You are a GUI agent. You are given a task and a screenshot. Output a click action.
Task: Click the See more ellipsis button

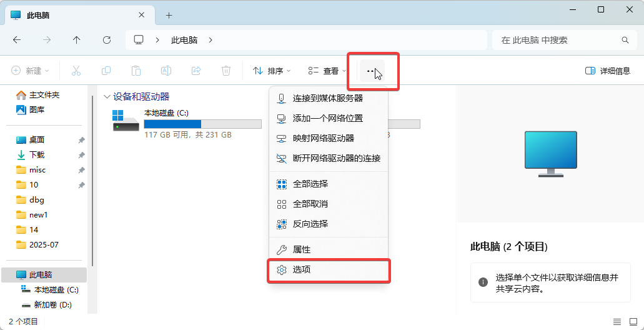coord(372,71)
